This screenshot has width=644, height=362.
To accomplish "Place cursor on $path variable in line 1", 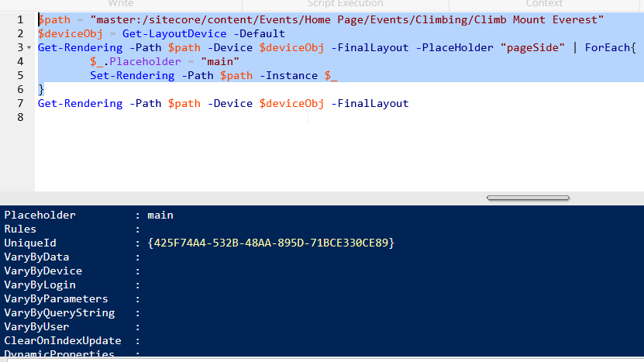I will [54, 19].
